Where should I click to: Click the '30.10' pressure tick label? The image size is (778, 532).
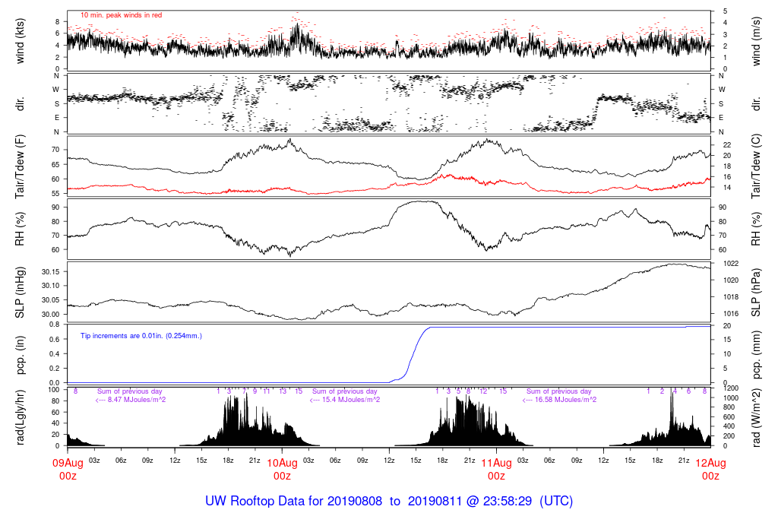[51, 285]
